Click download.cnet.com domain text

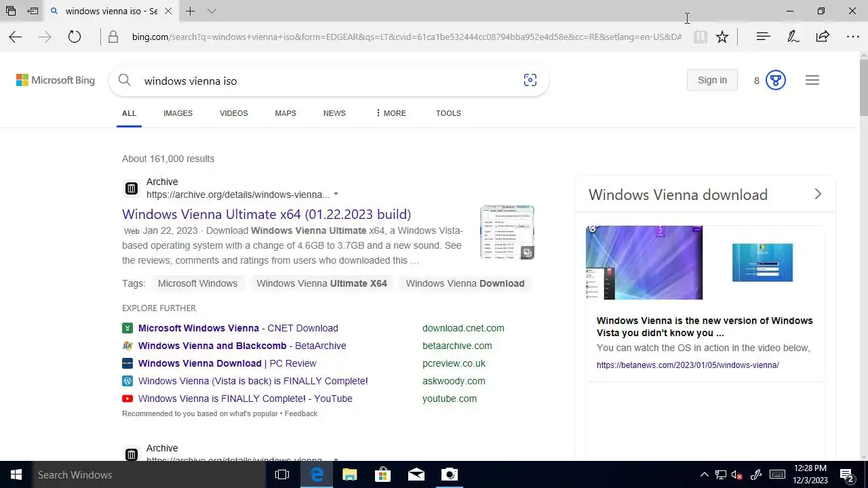pos(463,328)
